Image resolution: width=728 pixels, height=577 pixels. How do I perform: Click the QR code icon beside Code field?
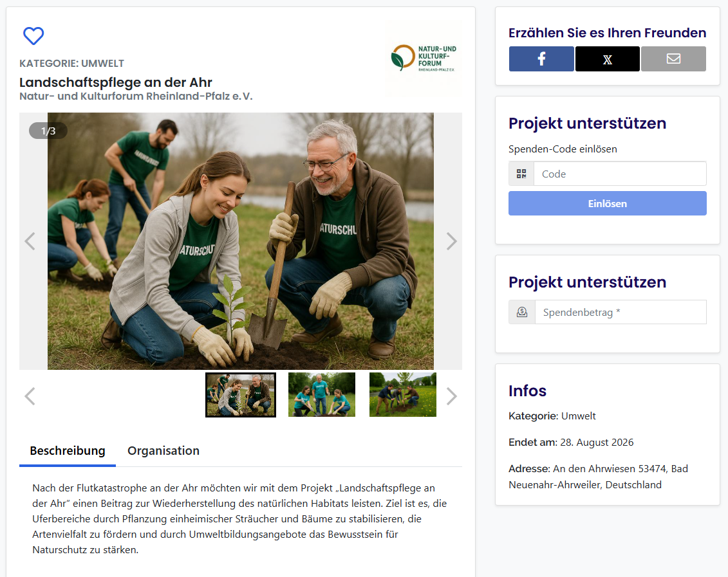point(521,174)
